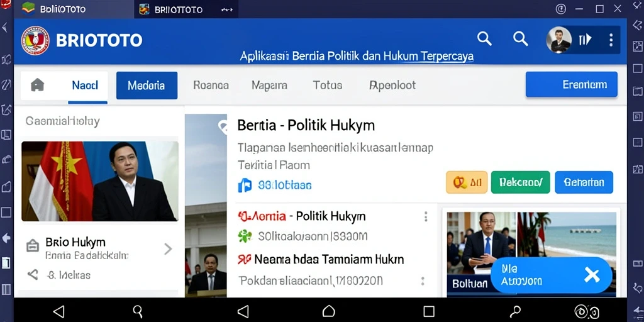
Task: Open the speaker and beach news thumbnail
Action: click(531, 254)
